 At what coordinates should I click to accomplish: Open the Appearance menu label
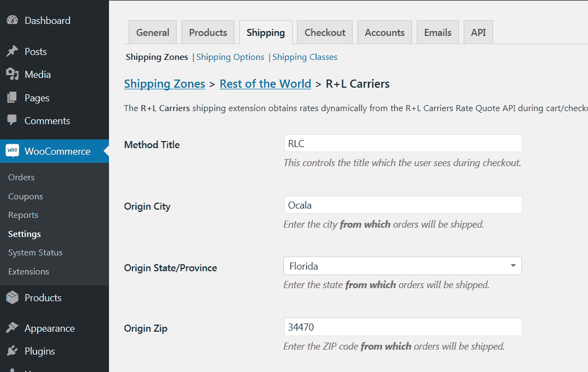(50, 328)
